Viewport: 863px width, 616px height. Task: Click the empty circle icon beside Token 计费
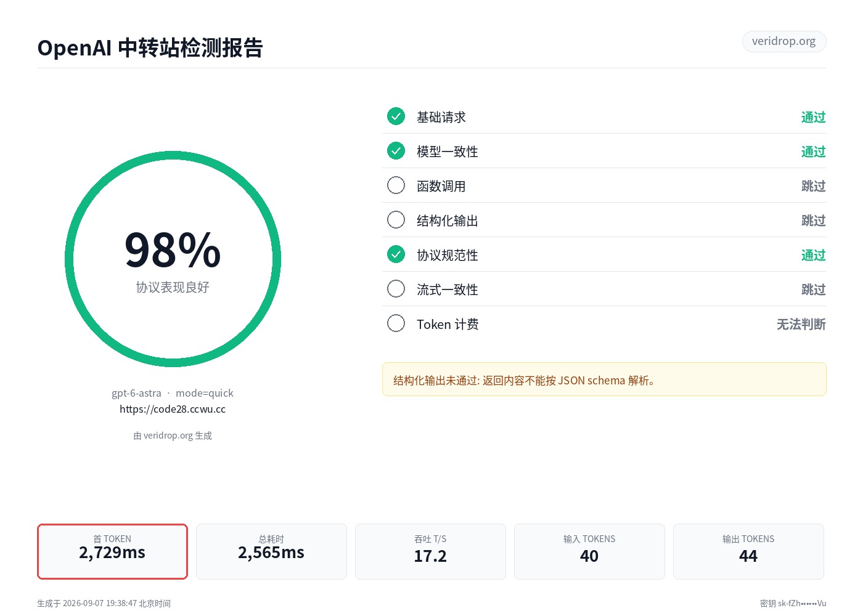pyautogui.click(x=396, y=323)
